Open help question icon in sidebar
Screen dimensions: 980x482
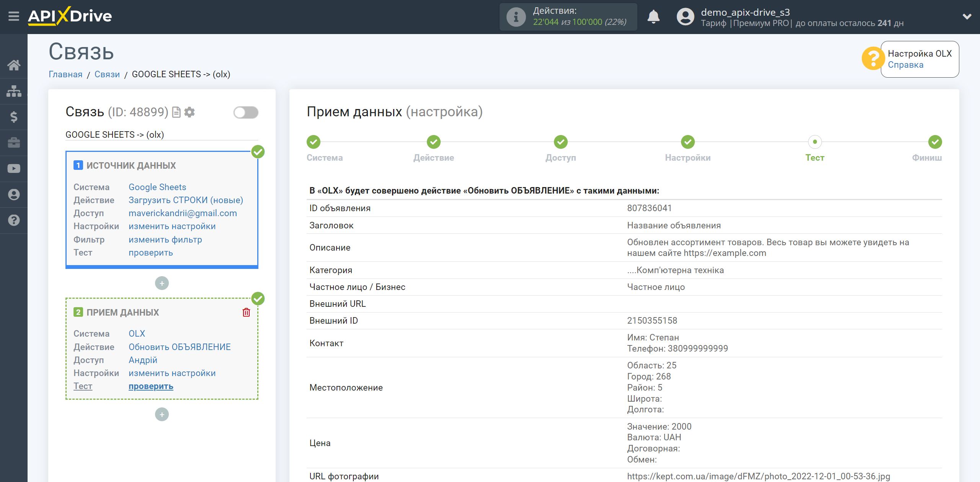(14, 220)
